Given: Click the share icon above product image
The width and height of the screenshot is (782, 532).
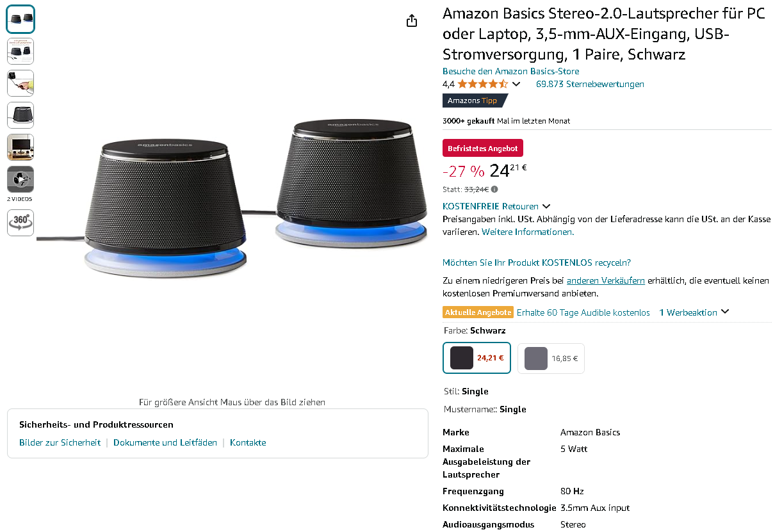Looking at the screenshot, I should pos(412,21).
